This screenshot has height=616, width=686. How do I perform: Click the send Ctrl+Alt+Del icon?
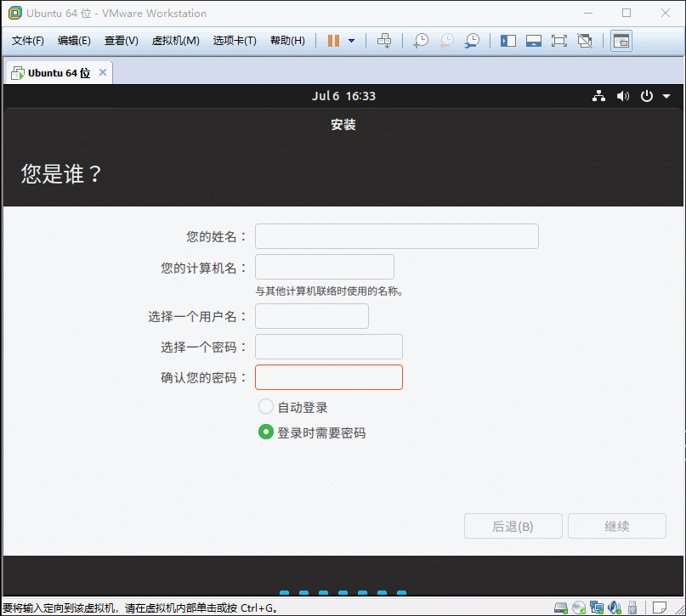click(384, 41)
